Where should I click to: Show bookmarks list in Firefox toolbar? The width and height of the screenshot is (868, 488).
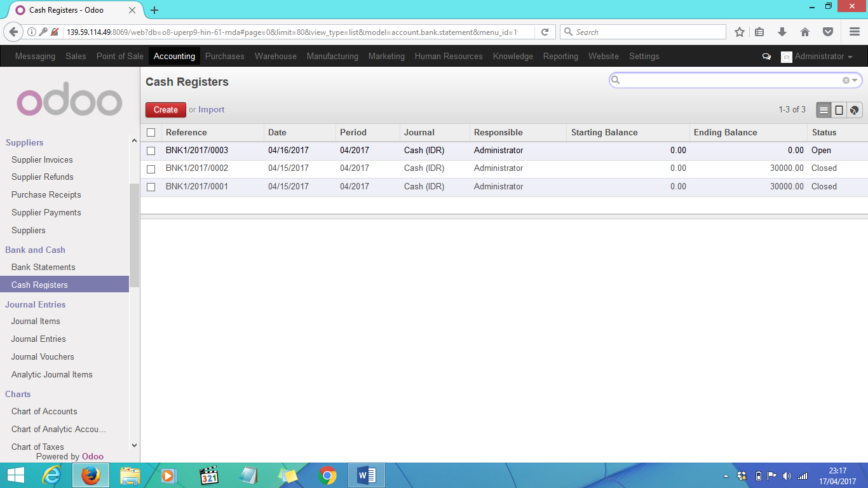[x=759, y=32]
